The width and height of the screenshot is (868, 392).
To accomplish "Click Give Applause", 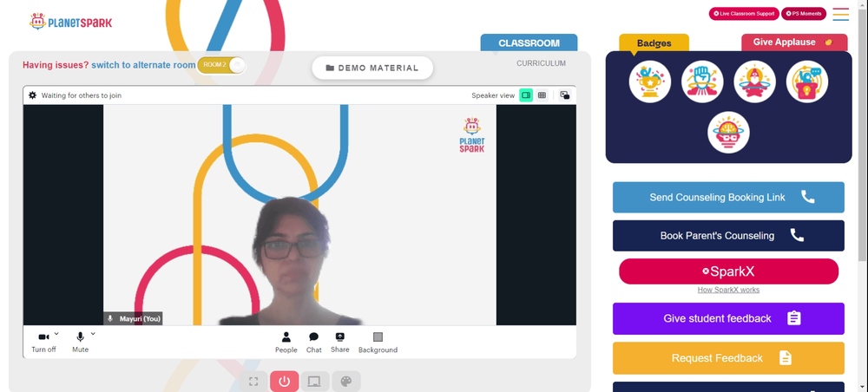I will pyautogui.click(x=794, y=42).
